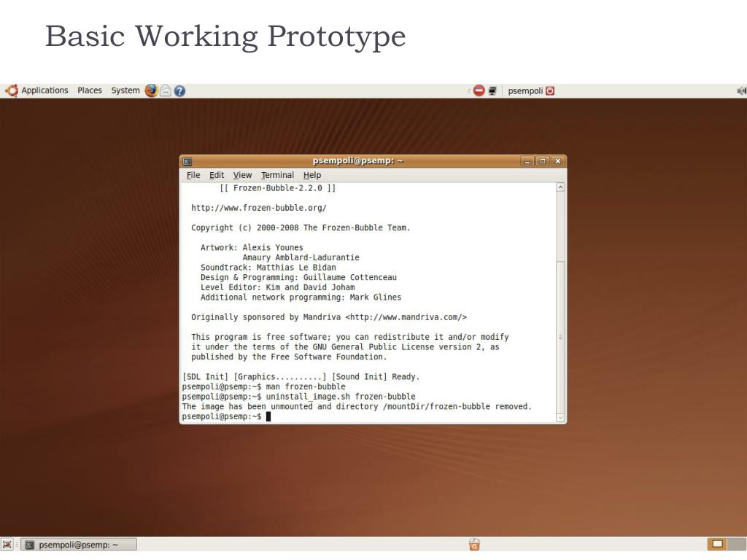The image size is (747, 560).
Task: Click the 'Soundtrack: Matthias Le Bidan' line
Action: tap(268, 268)
